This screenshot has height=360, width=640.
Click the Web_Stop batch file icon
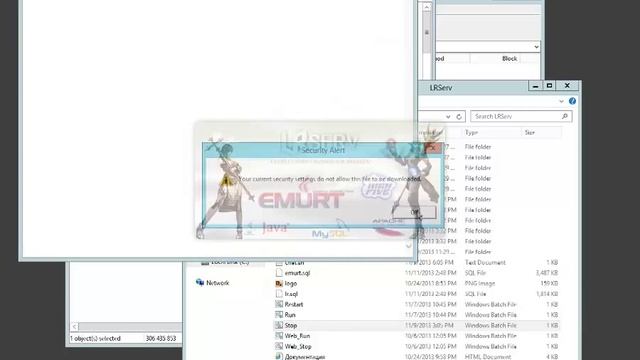point(279,347)
